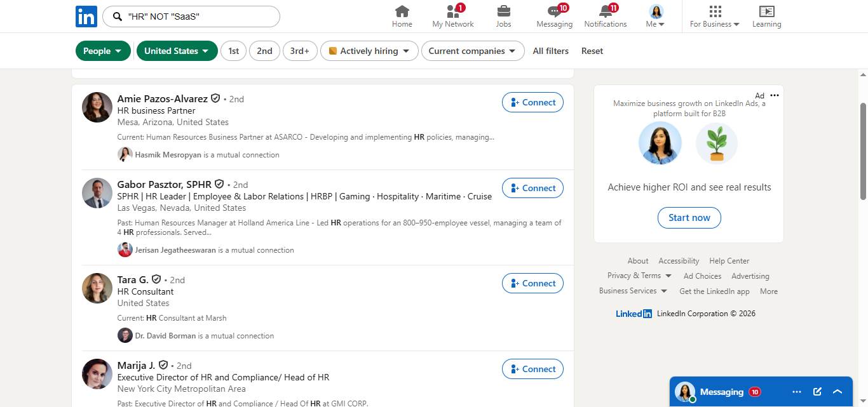Open the United States location filter
Image resolution: width=868 pixels, height=407 pixels.
point(177,51)
